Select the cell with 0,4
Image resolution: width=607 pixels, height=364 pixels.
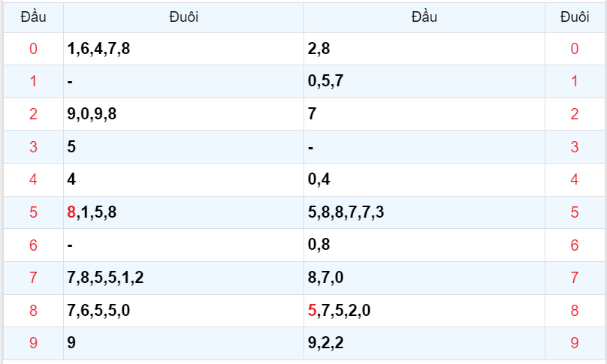[319, 179]
